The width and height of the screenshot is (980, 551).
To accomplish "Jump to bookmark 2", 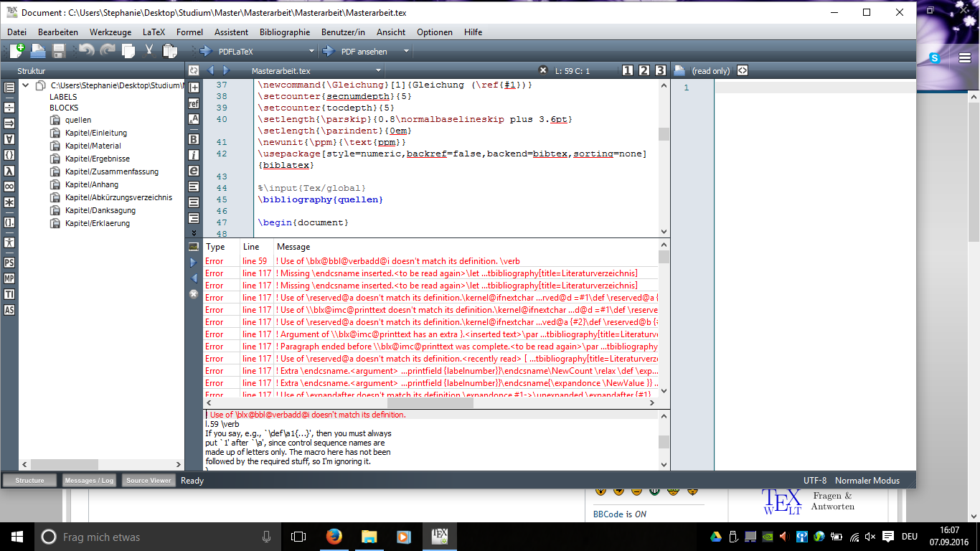I will click(644, 70).
